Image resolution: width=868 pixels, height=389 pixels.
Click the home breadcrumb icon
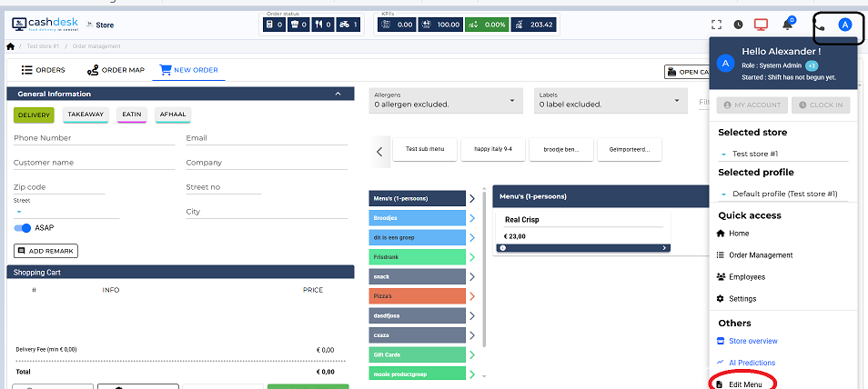pos(10,45)
